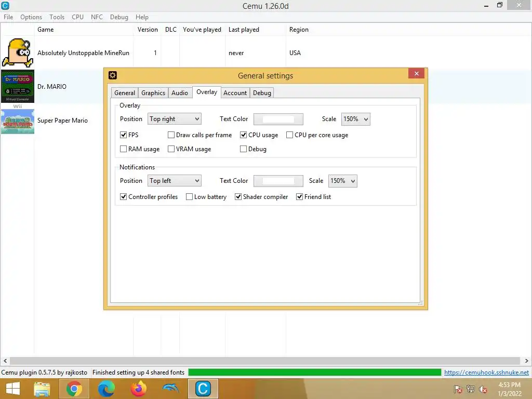532x399 pixels.
Task: Open the Help menu
Action: 142,17
